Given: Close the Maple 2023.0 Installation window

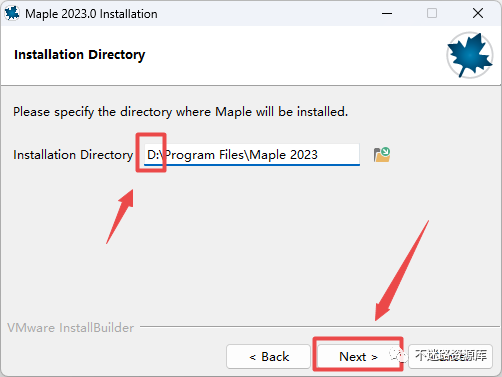Looking at the screenshot, I should (478, 14).
